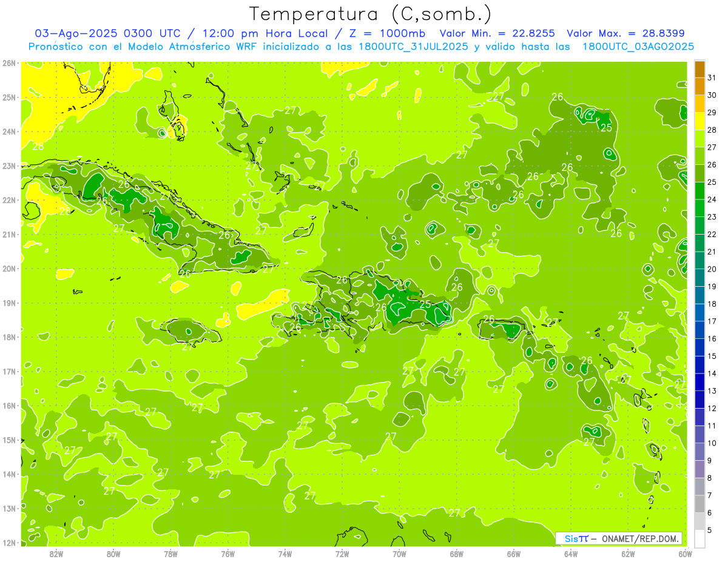Click the longitude label "66W"

click(514, 554)
